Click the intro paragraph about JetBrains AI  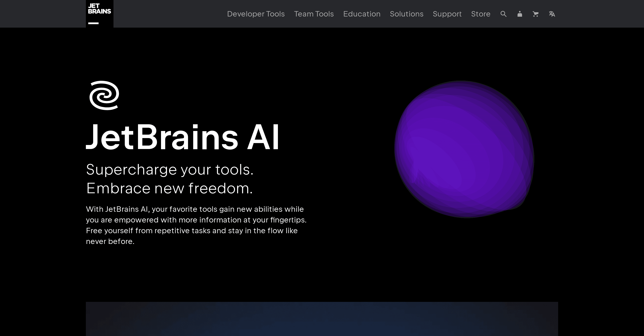[196, 225]
